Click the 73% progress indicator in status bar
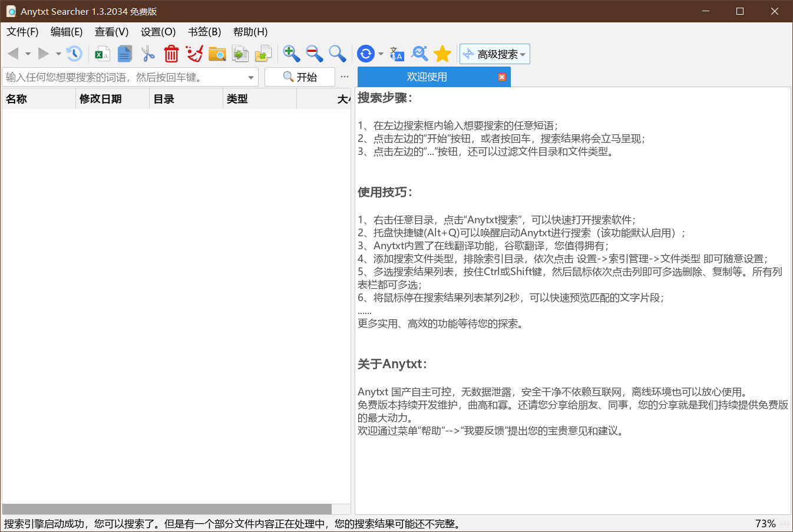This screenshot has height=532, width=793. pos(765,524)
